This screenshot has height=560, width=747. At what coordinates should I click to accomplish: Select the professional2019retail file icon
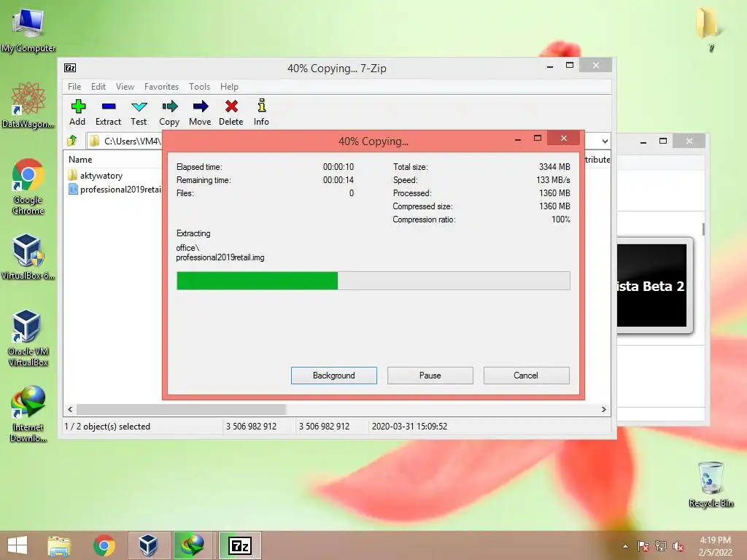73,190
